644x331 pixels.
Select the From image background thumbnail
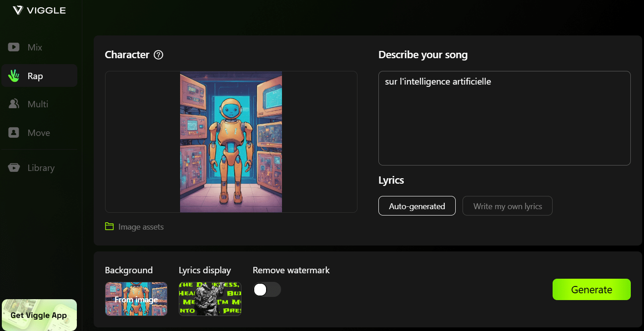136,299
